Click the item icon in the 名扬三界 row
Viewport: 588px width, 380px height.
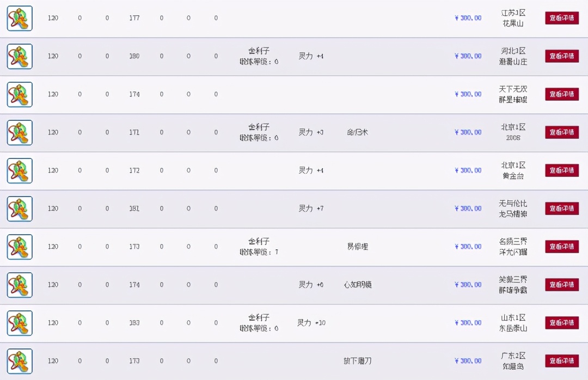coord(20,247)
